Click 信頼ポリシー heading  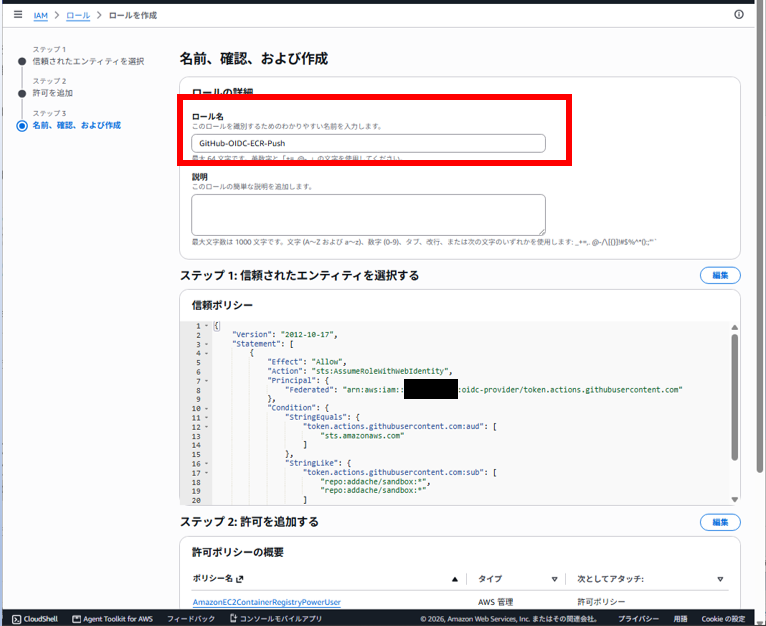(222, 305)
